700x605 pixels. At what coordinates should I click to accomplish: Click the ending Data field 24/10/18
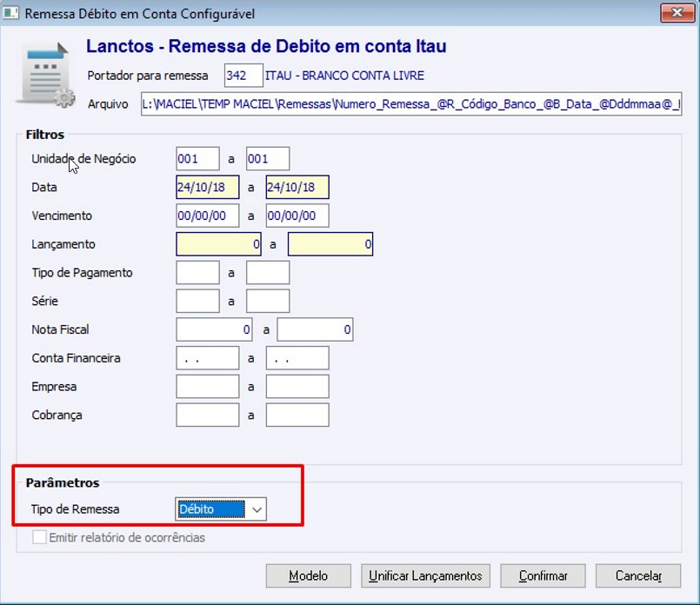pos(297,188)
